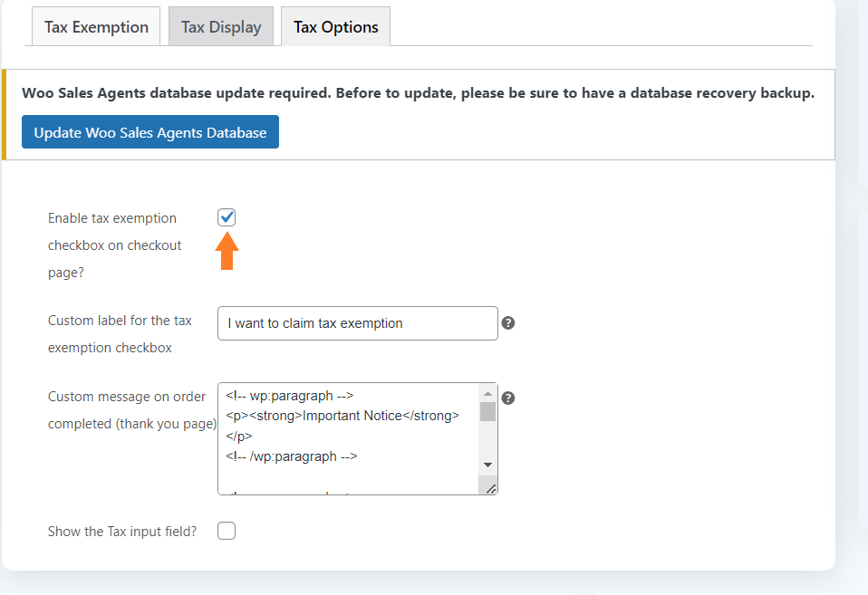Click 'Custom message on order completed' label
Viewport: 868px width, 595px height.
(x=132, y=410)
